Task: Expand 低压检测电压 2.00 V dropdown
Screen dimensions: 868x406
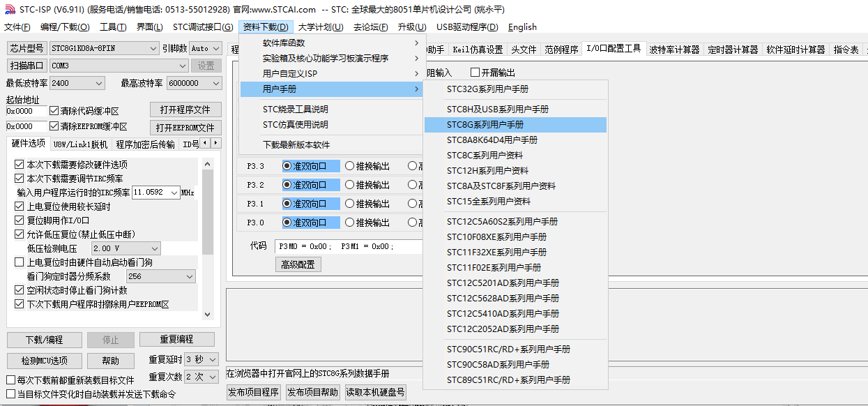Action: [x=155, y=248]
